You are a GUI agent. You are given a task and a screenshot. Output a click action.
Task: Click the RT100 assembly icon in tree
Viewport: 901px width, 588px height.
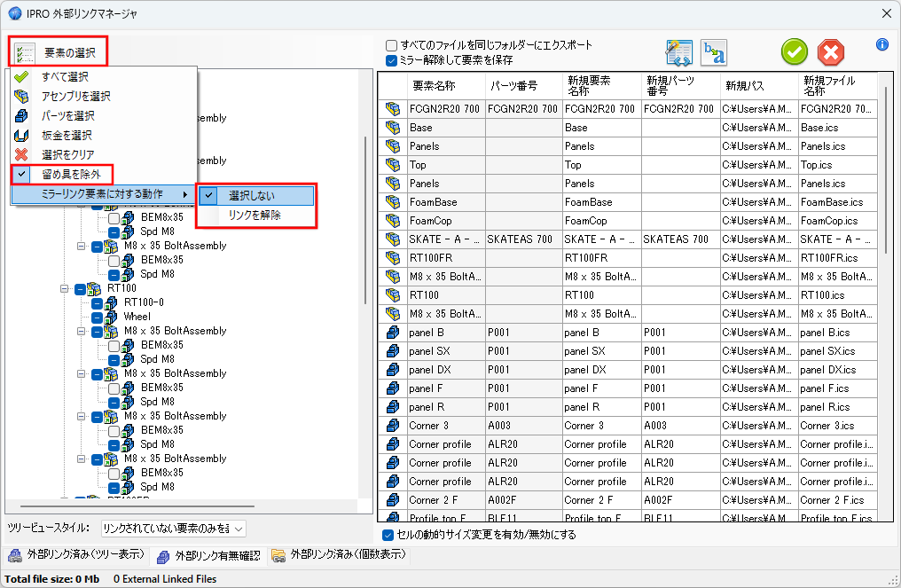[94, 288]
